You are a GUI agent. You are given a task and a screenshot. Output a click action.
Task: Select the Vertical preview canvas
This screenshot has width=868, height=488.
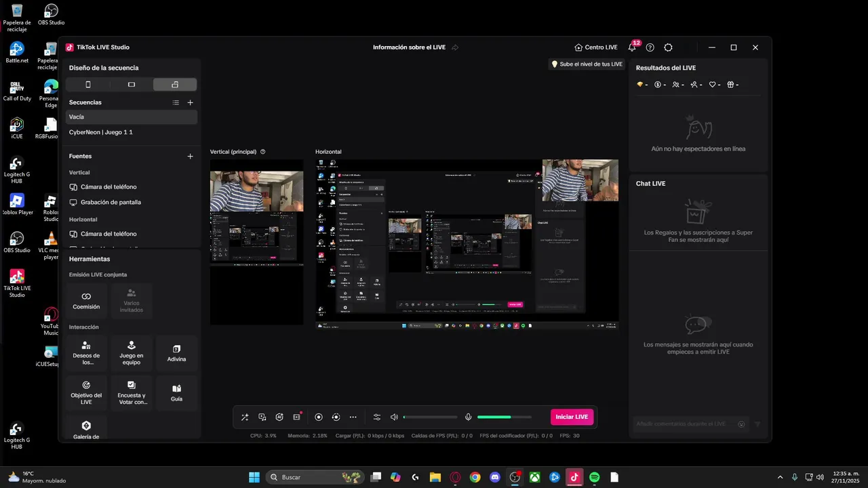tap(257, 242)
